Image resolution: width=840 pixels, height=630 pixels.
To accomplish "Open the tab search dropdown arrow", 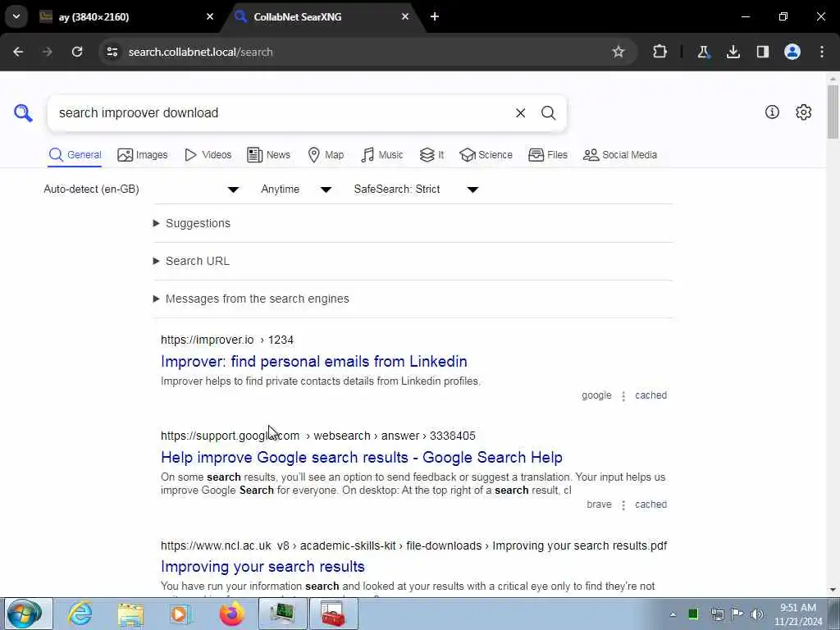I will pyautogui.click(x=16, y=16).
